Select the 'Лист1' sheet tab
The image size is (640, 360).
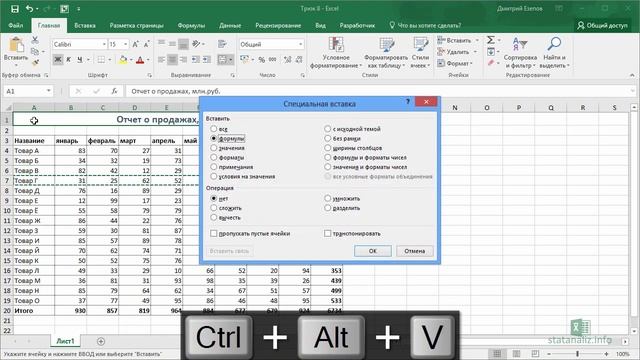(65, 341)
